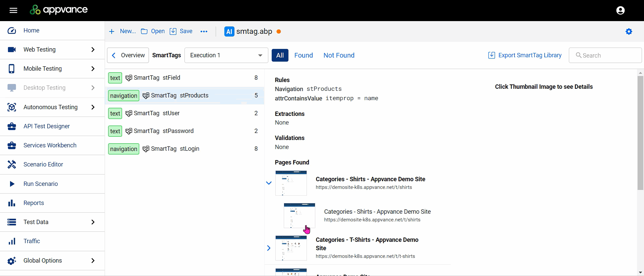Expand the Global Options submenu chevron
The image size is (644, 276).
coord(93,261)
